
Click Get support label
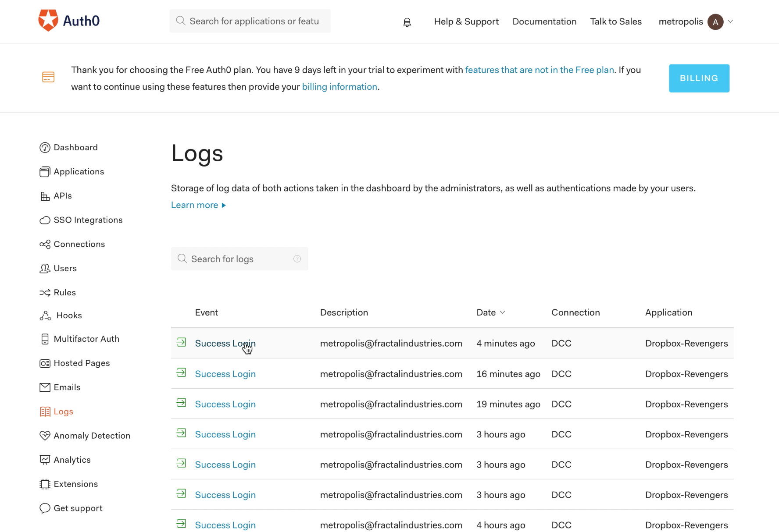(x=78, y=508)
